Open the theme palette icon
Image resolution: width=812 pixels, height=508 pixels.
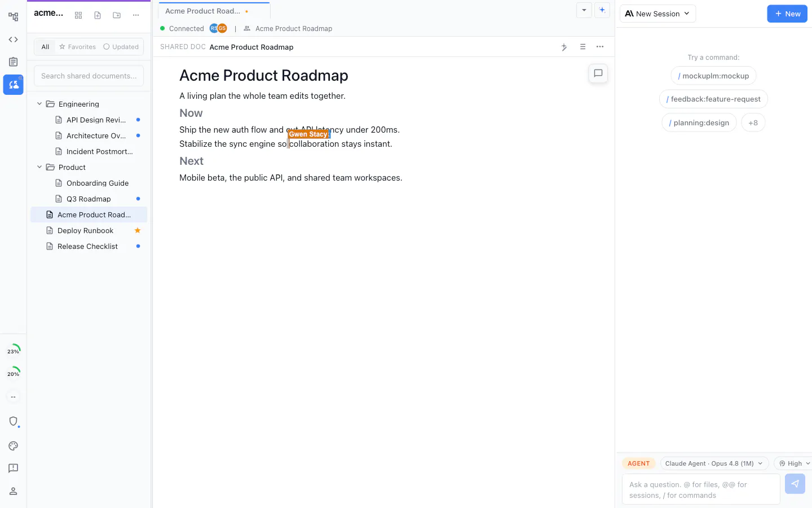click(x=13, y=446)
